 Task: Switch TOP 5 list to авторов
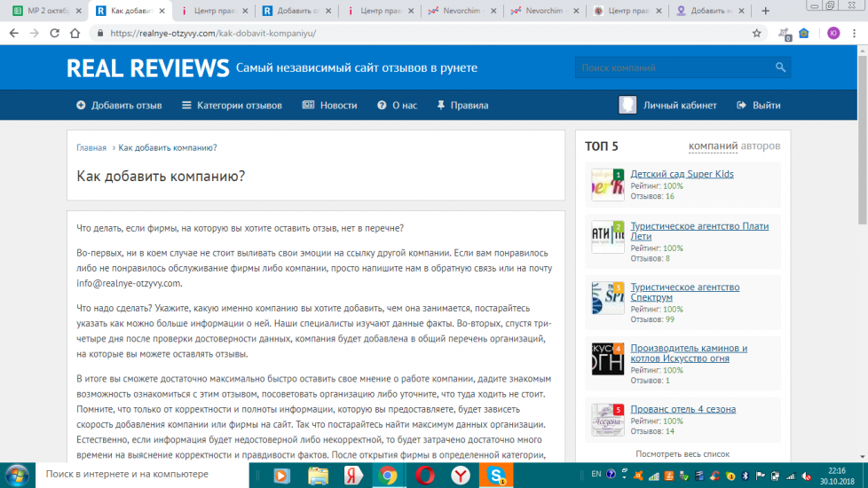tap(761, 146)
